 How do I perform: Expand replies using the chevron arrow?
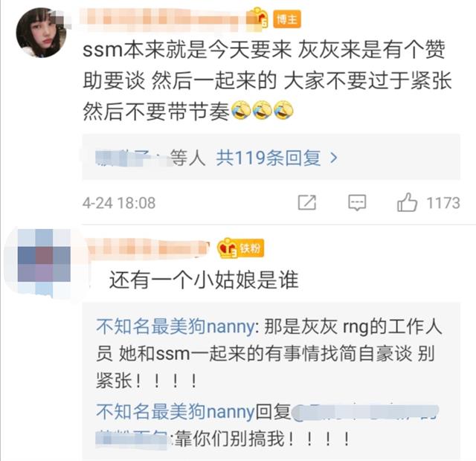coord(334,158)
